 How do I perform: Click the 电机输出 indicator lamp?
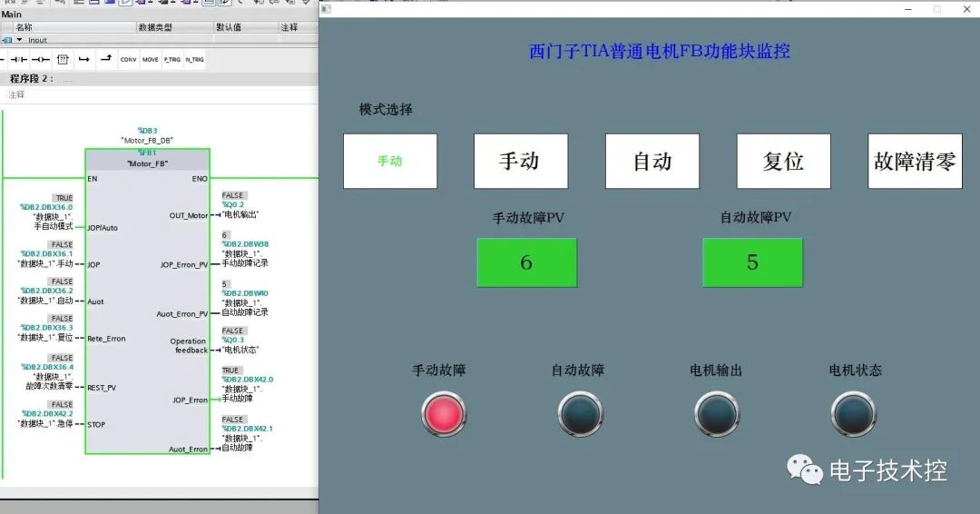pyautogui.click(x=717, y=414)
